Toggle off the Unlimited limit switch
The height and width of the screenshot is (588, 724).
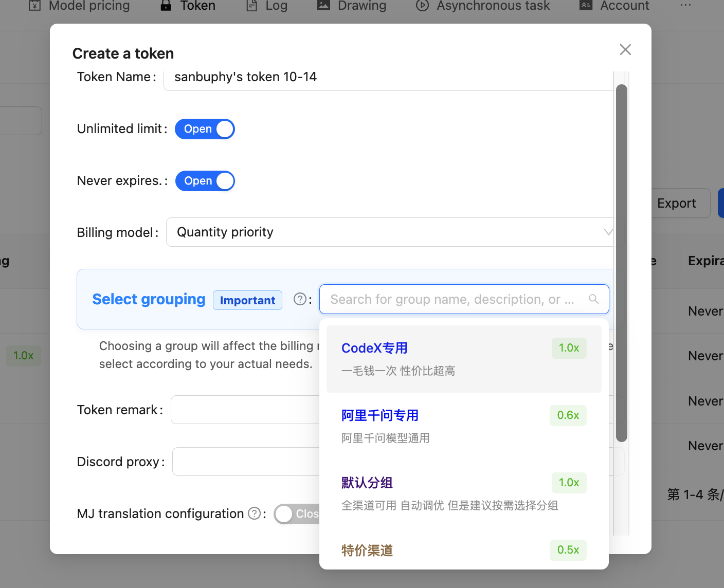(x=205, y=129)
